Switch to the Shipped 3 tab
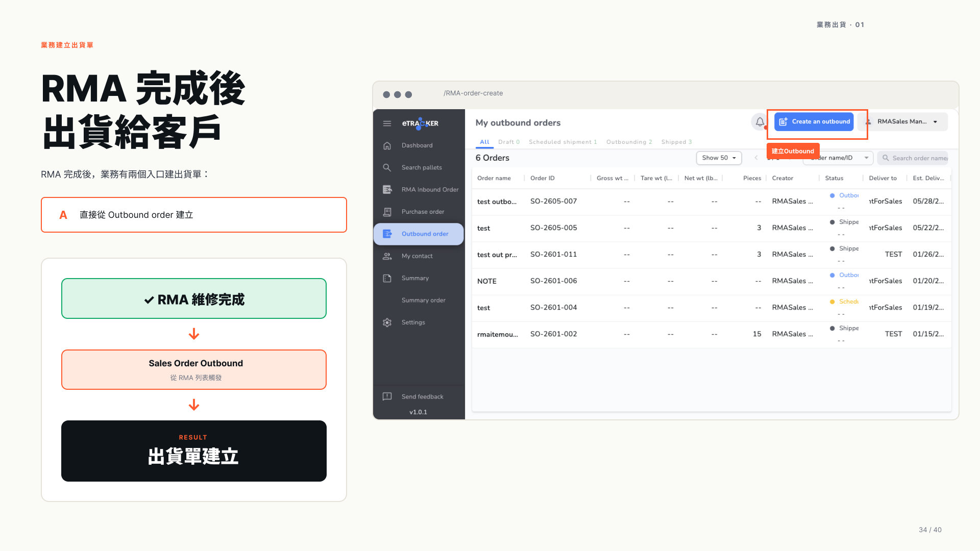The height and width of the screenshot is (551, 980). tap(676, 142)
